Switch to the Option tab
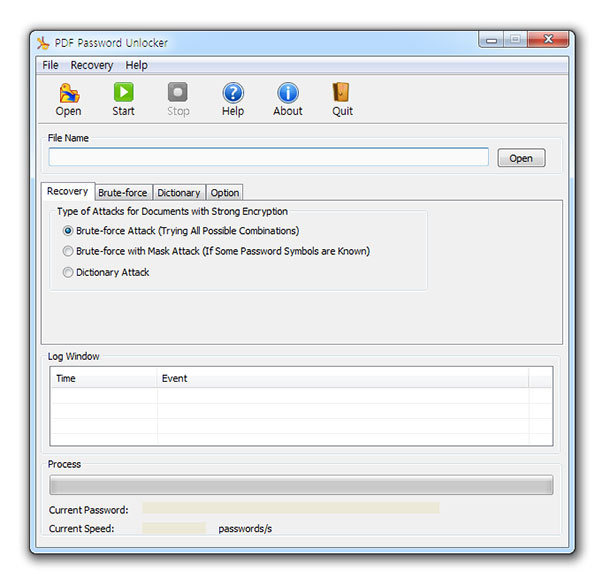The width and height of the screenshot is (610, 586). click(x=224, y=193)
